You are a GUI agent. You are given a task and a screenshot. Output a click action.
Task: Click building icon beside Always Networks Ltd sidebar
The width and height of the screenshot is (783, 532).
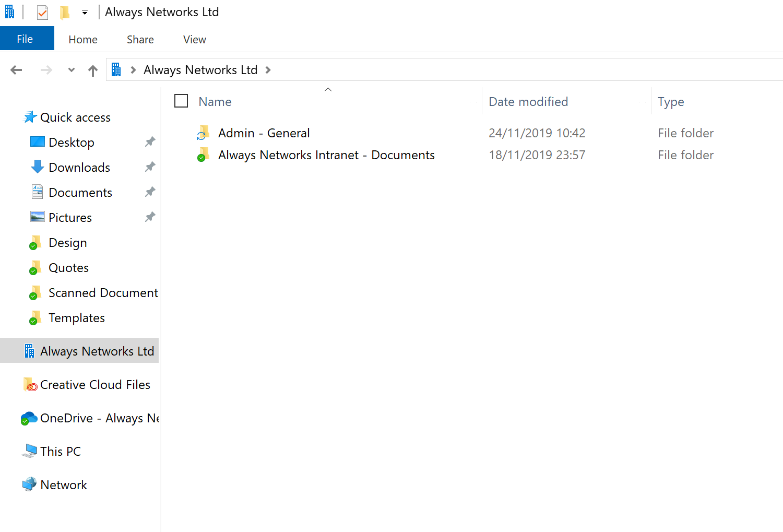30,351
